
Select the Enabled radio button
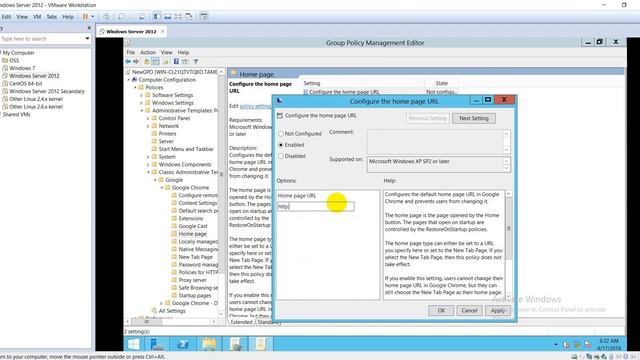281,145
